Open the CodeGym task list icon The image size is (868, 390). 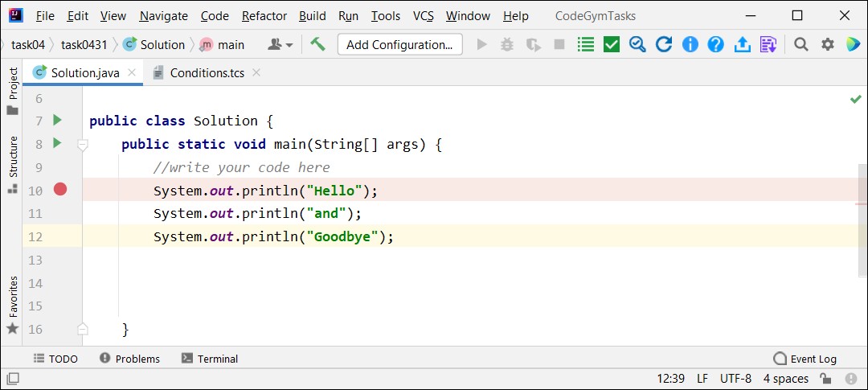tap(586, 44)
